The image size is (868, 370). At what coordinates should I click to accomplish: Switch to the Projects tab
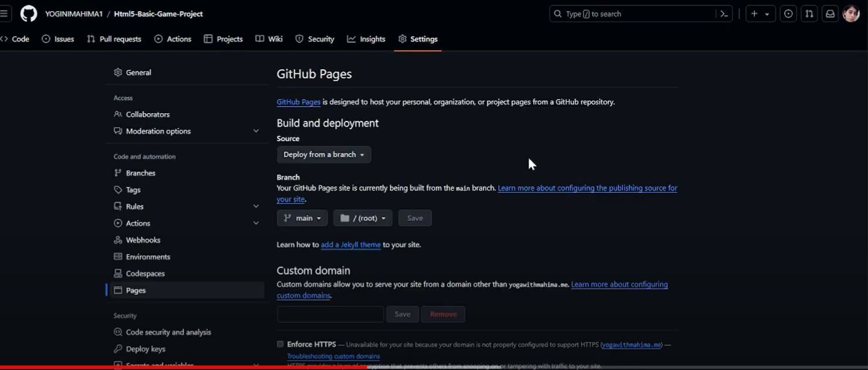click(x=223, y=39)
